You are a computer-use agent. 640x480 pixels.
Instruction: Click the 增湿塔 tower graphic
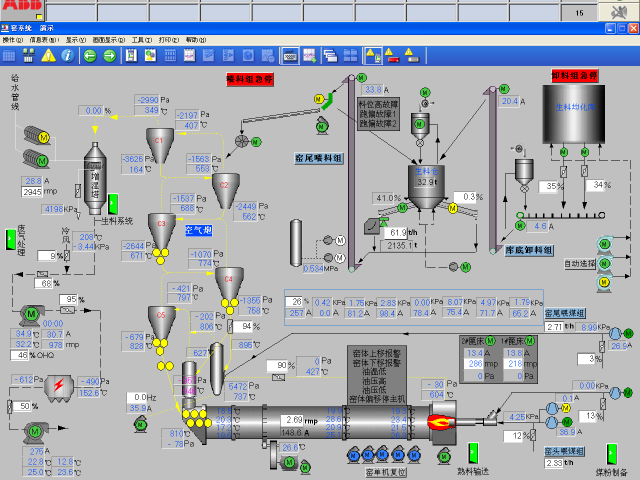pos(95,178)
